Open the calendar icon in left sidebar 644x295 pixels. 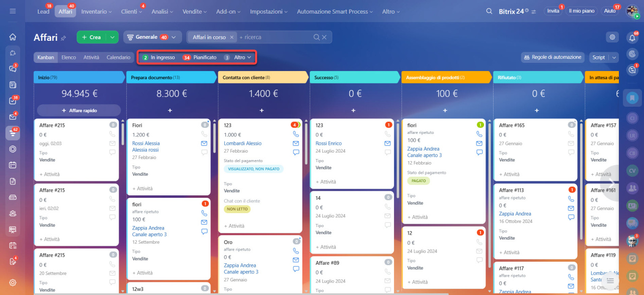[13, 165]
